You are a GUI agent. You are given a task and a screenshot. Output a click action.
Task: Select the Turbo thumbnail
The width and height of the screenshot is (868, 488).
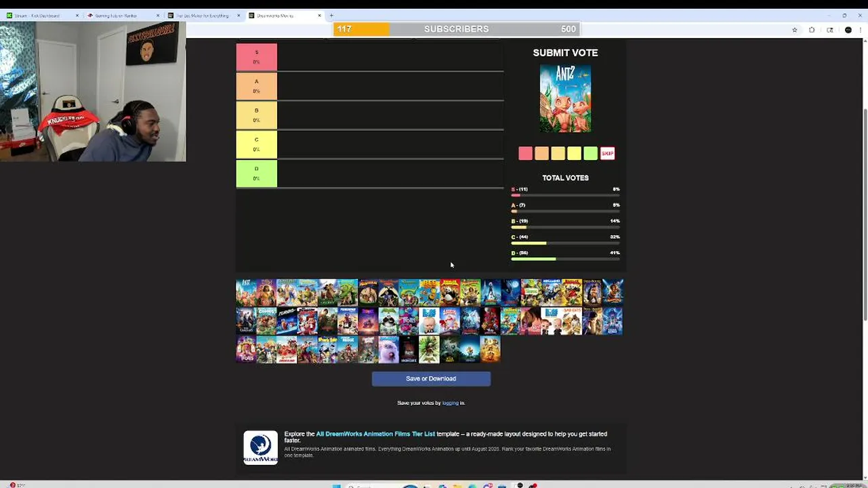click(287, 321)
